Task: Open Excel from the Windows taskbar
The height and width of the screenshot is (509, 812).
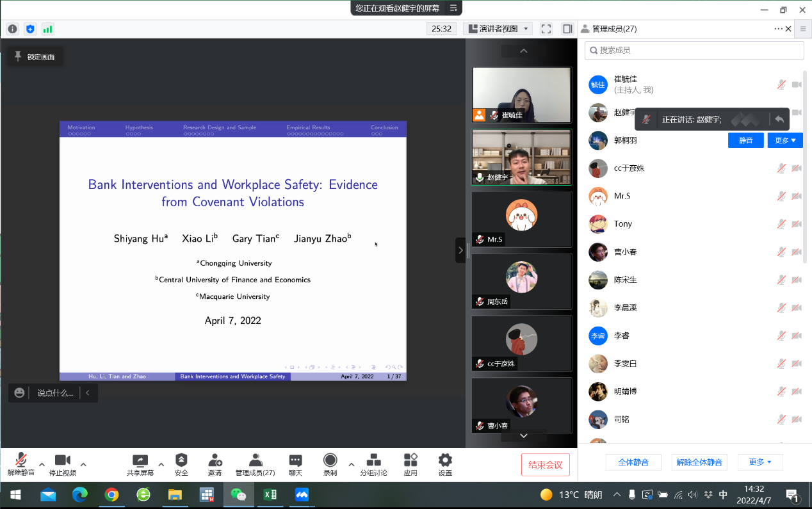Action: (x=270, y=495)
